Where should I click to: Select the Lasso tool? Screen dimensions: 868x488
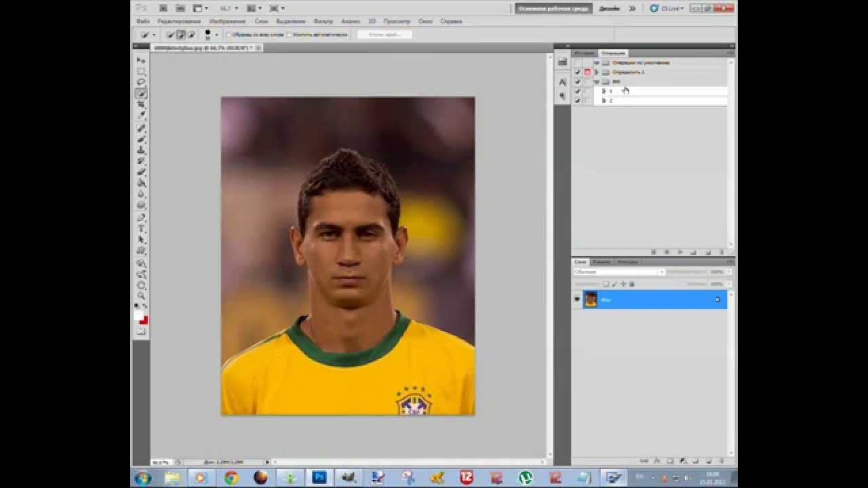[x=141, y=82]
